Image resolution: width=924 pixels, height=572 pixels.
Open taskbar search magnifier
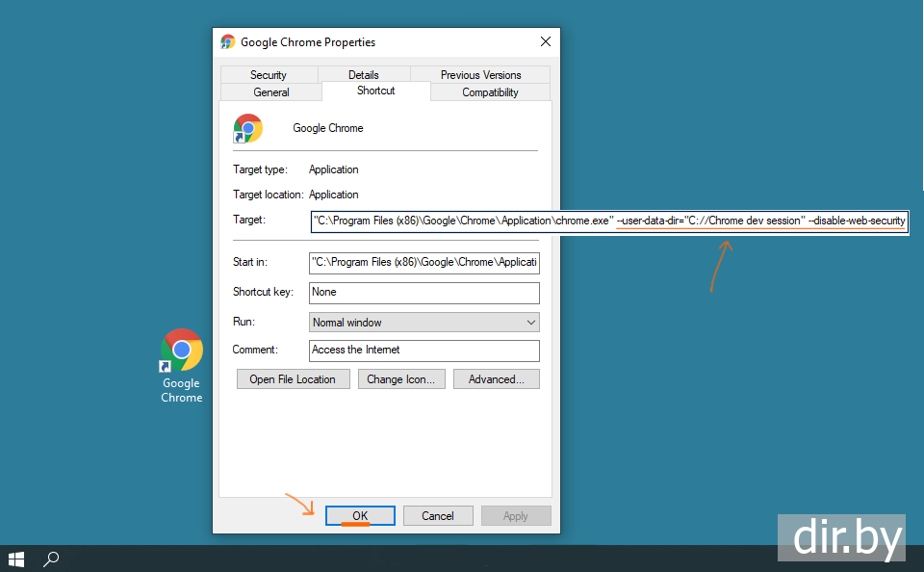coord(51,559)
